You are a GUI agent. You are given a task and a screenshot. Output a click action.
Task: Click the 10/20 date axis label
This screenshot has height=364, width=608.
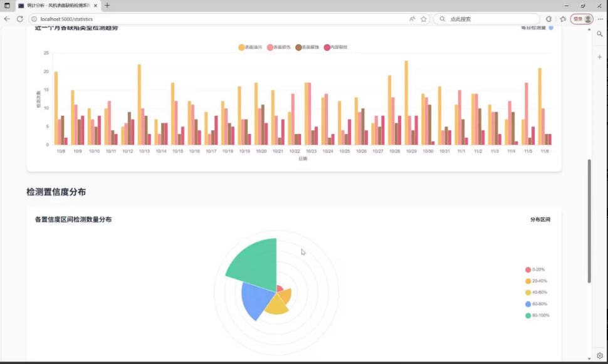261,151
